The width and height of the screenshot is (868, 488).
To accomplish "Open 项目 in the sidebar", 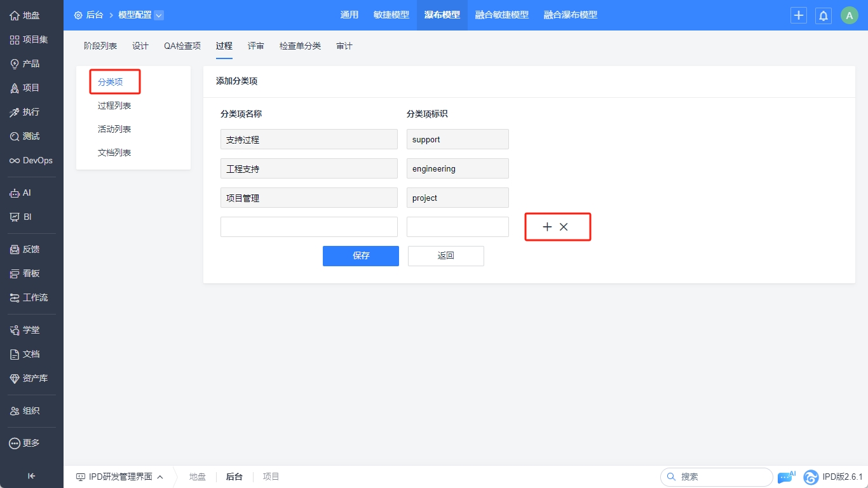I will point(25,88).
